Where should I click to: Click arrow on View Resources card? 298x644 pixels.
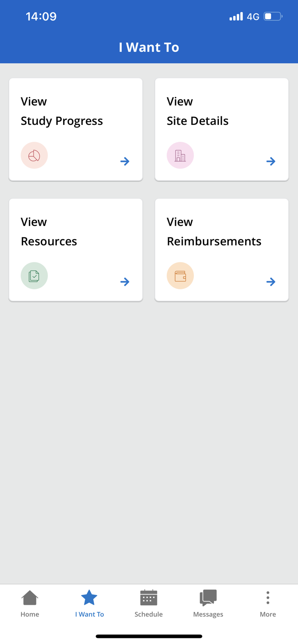tap(125, 282)
